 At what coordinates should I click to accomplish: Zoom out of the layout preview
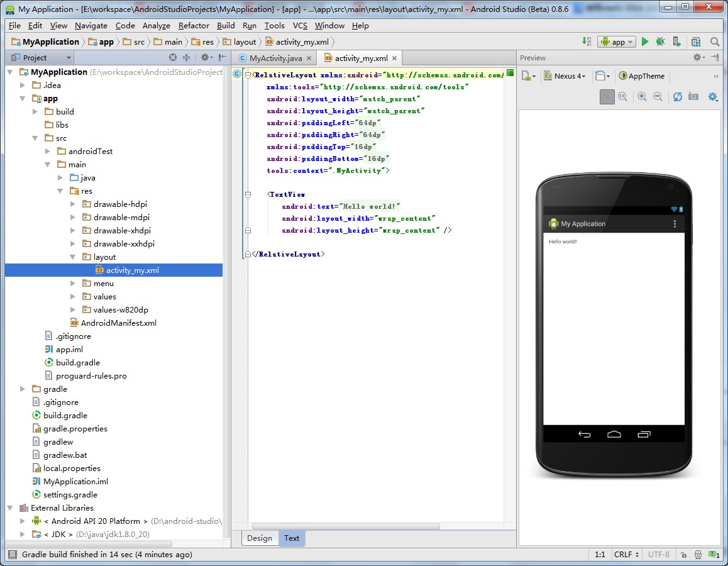pyautogui.click(x=658, y=97)
